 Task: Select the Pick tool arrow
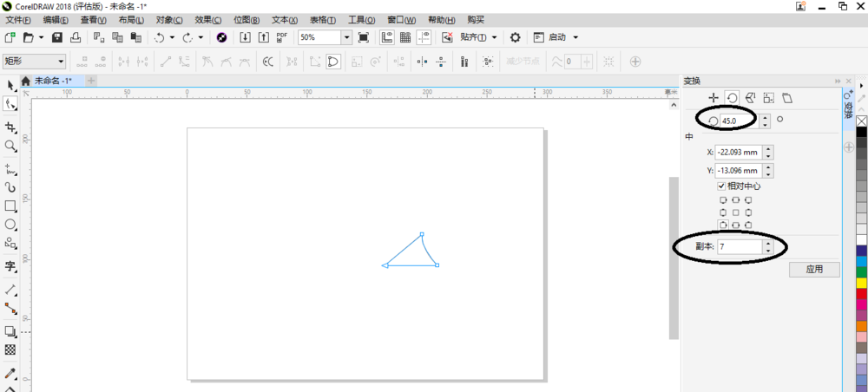click(x=10, y=86)
